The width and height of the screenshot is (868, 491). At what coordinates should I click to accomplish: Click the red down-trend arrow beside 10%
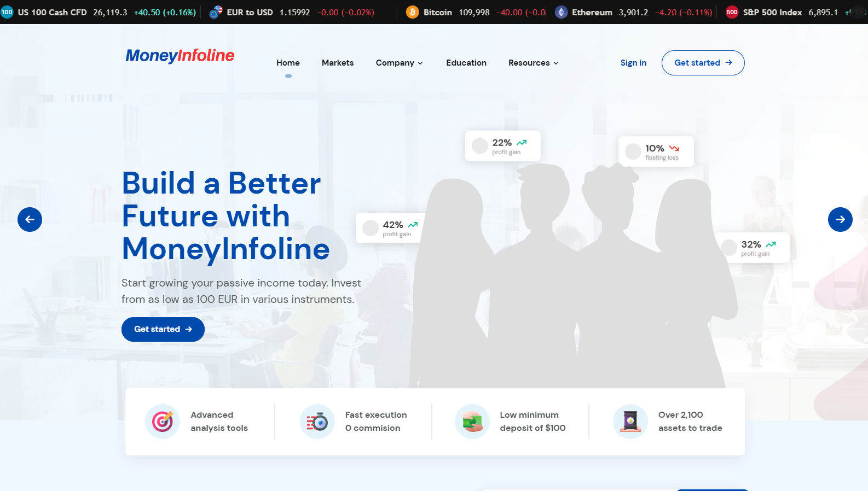[x=674, y=148]
